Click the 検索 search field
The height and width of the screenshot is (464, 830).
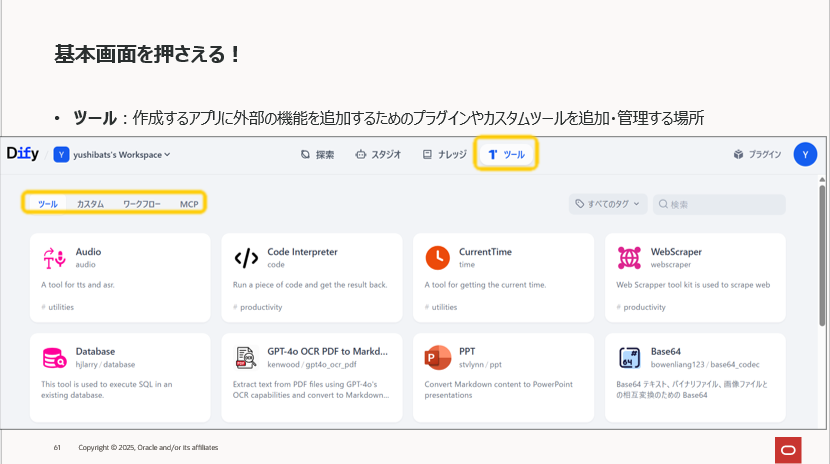coord(719,204)
